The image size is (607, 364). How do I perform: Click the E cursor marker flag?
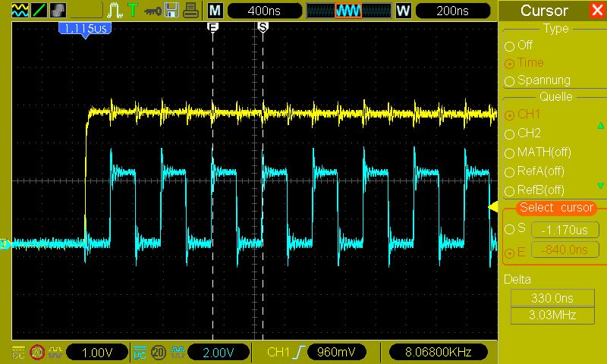pyautogui.click(x=212, y=27)
